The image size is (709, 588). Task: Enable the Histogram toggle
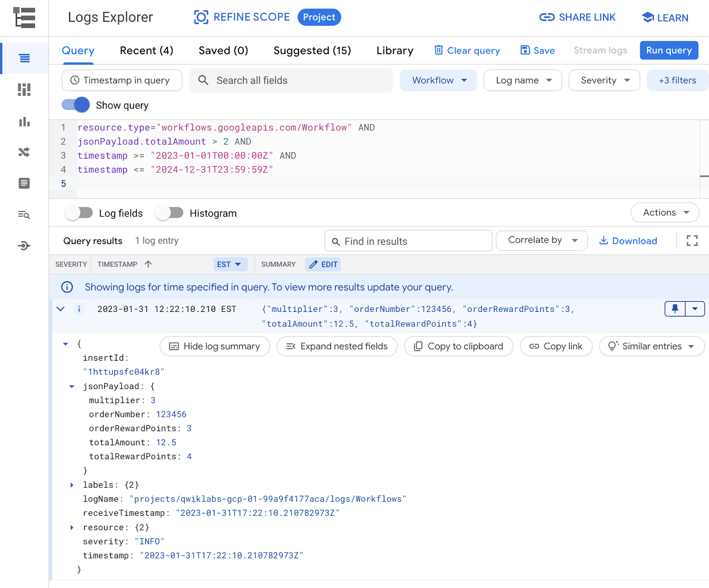[169, 213]
